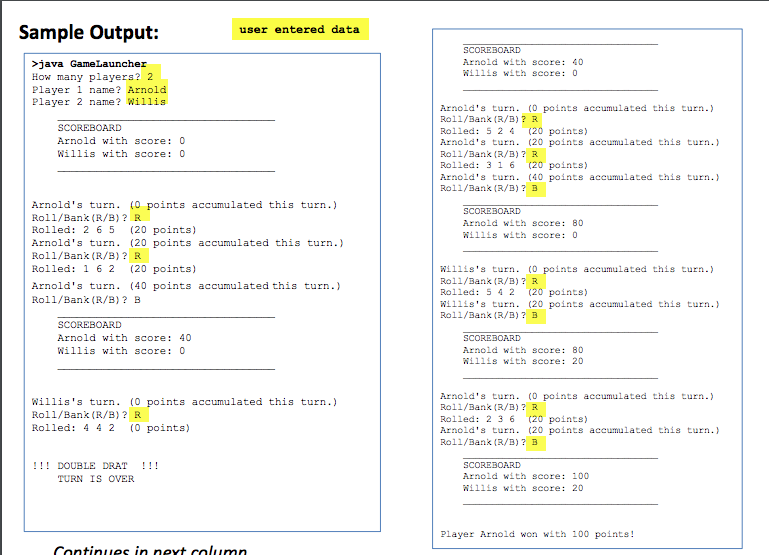Click the line "Rolled: 4 4 2 (0 points)"

111,428
